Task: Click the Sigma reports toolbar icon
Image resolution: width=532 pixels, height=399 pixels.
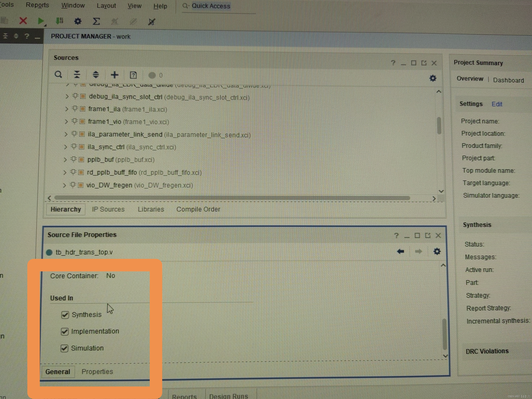Action: [96, 21]
